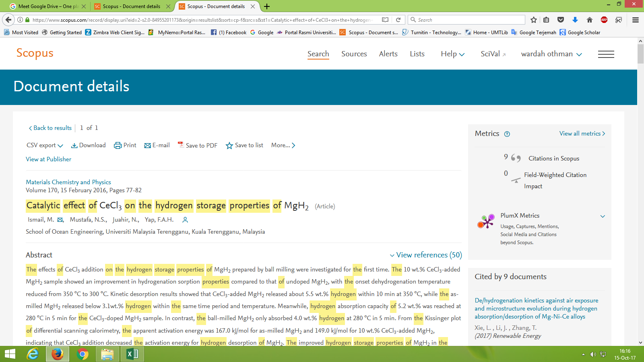Go to Sources in navigation
This screenshot has width=644, height=362.
pos(354,54)
